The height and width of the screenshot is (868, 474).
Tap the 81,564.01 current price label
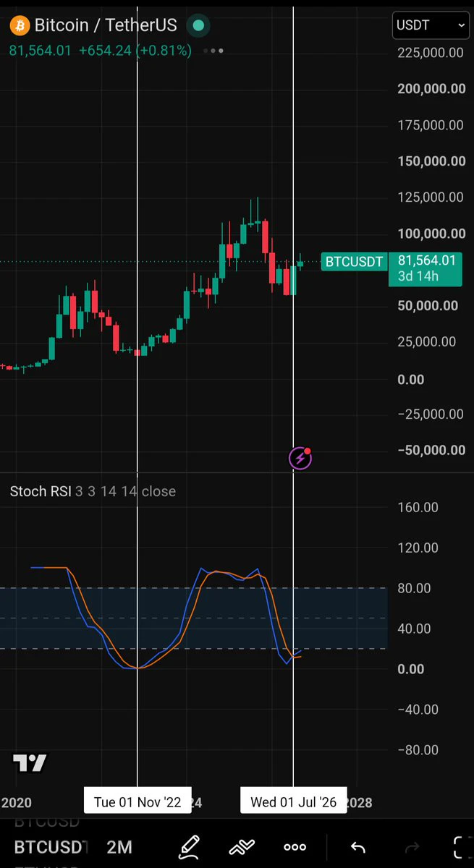[426, 261]
